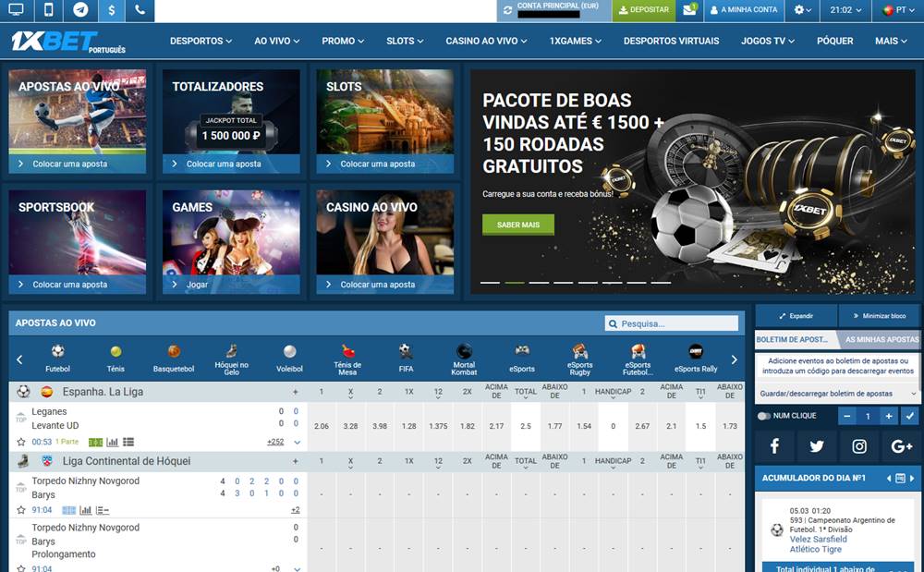Open the Desportos dropdown menu
The width and height of the screenshot is (924, 572).
tap(201, 42)
